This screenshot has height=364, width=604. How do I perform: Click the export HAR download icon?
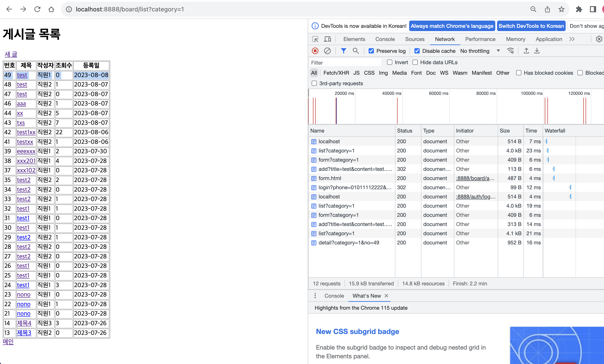tap(537, 51)
